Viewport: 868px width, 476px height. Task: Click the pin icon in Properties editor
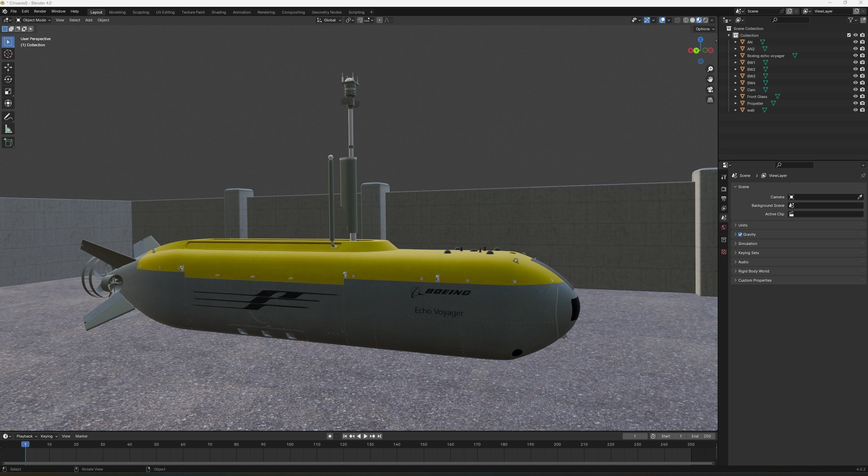tap(863, 176)
